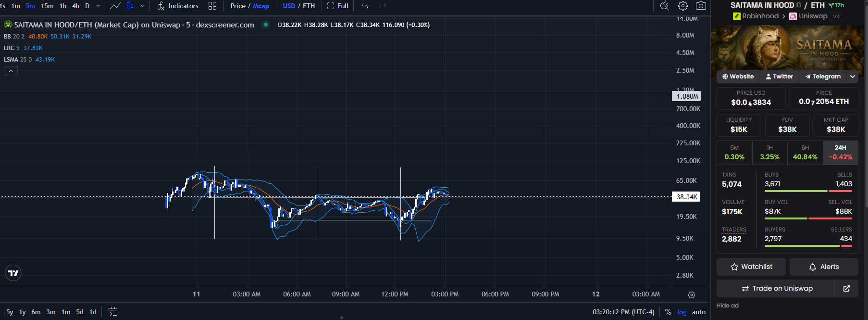The image size is (868, 320).
Task: Open Alerts for this token
Action: coord(824,267)
